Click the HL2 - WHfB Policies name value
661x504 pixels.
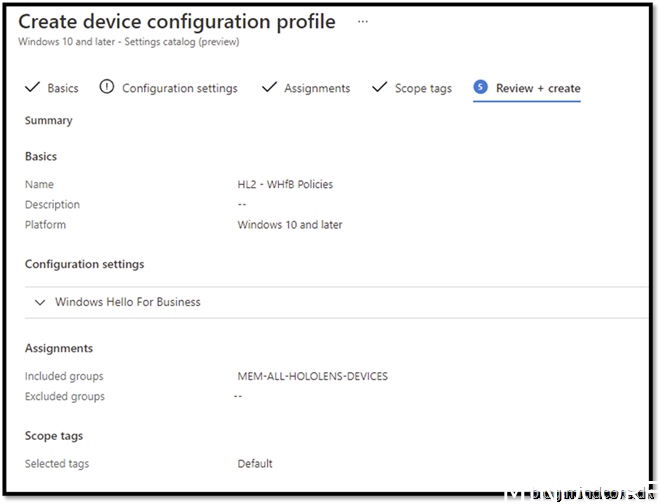point(285,184)
